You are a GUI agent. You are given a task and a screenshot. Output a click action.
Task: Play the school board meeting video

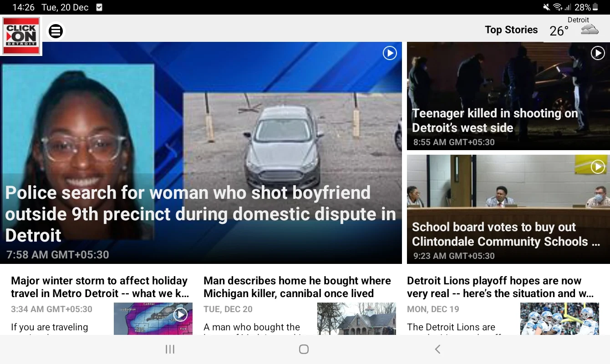[598, 167]
